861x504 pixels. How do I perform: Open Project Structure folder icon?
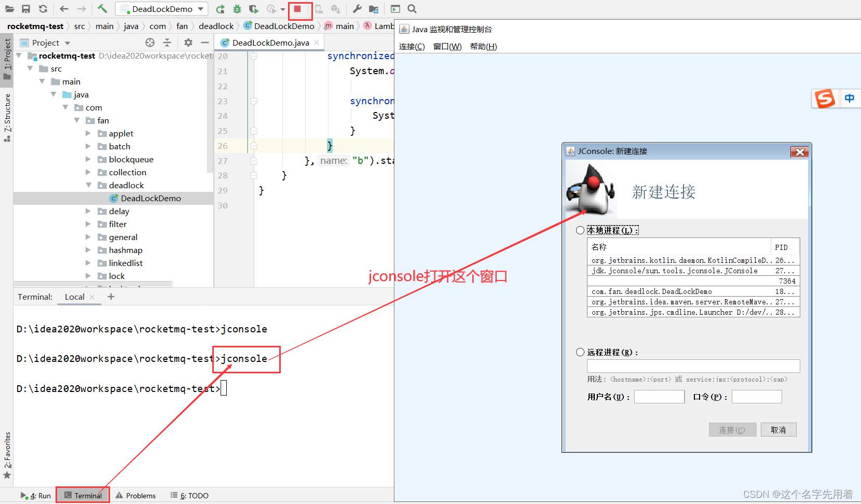click(x=374, y=9)
